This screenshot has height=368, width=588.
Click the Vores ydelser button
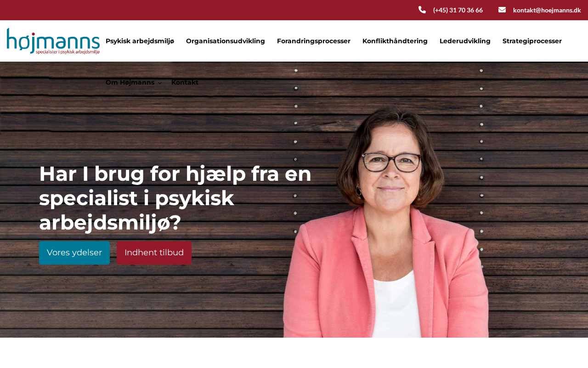(74, 253)
